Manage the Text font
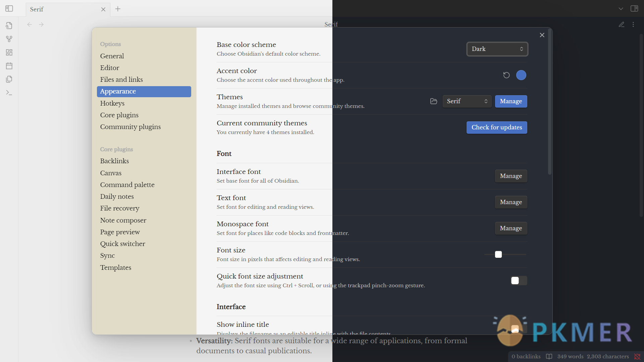Screen dimensions: 644x362 click(x=511, y=202)
